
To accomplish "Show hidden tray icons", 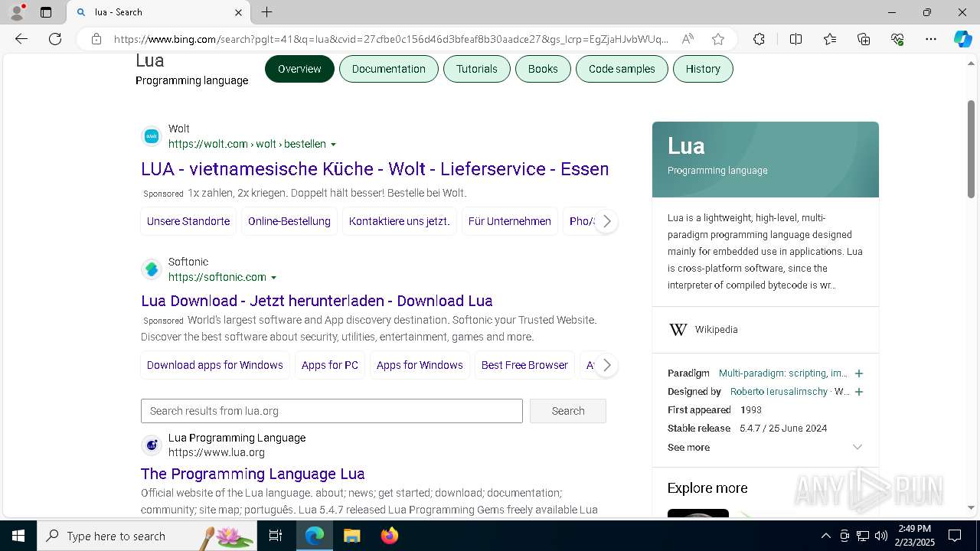I will 825,536.
